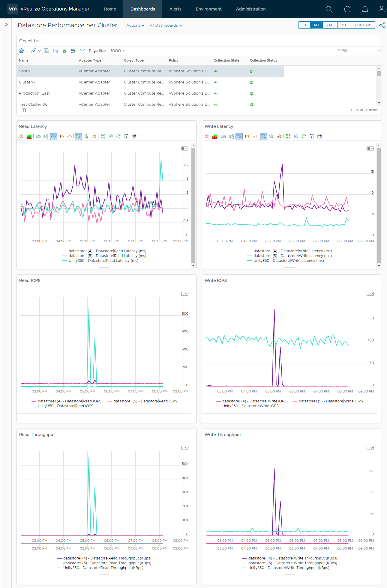Click Zoom All Charts icon in Write Latency toolbar
This screenshot has height=588, width=387.
(x=271, y=136)
